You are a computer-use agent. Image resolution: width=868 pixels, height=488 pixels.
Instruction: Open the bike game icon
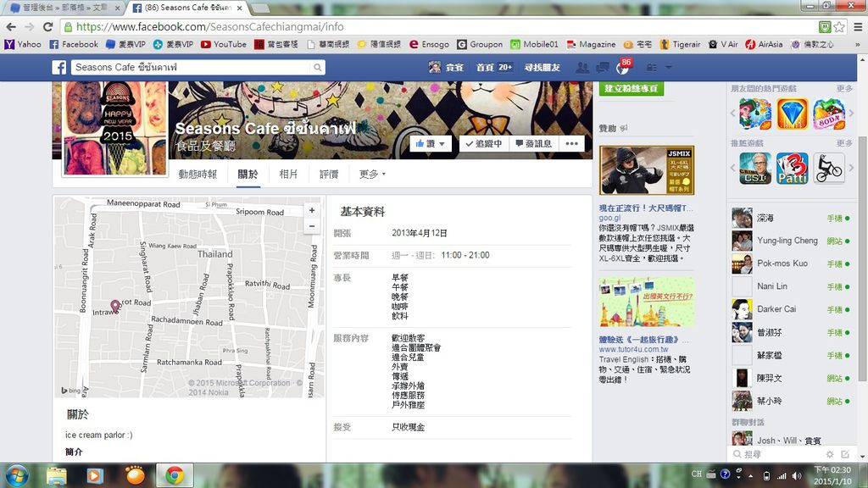(829, 169)
